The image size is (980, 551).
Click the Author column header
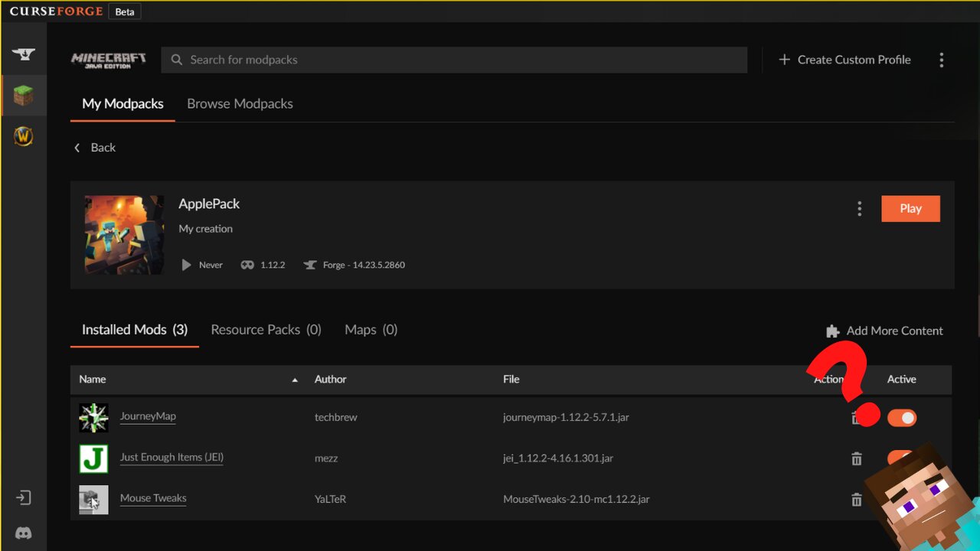click(x=330, y=380)
